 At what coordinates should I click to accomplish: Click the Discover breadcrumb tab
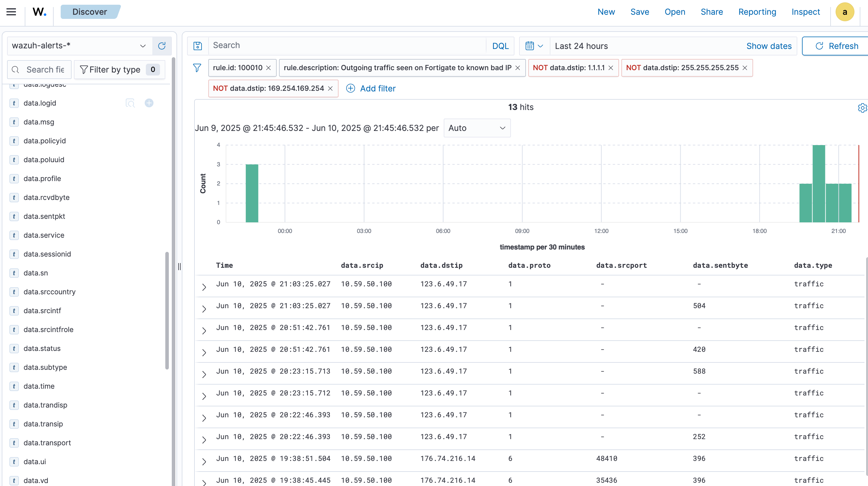tap(90, 12)
